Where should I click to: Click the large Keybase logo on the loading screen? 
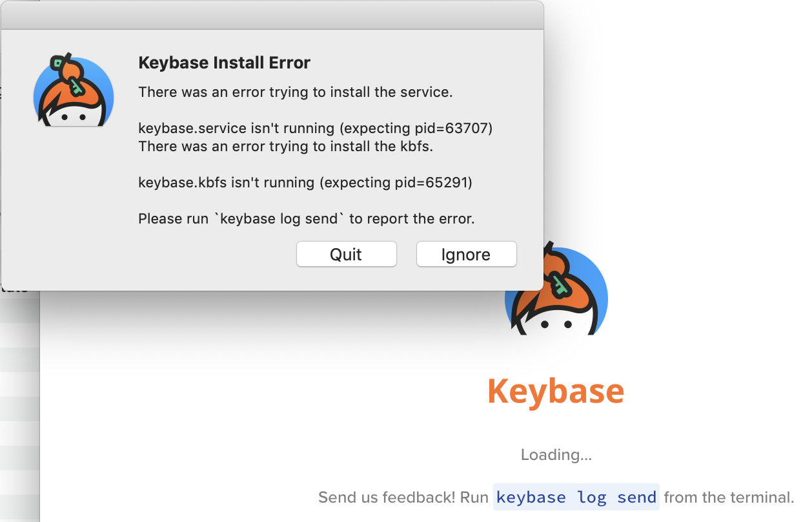coord(556,292)
